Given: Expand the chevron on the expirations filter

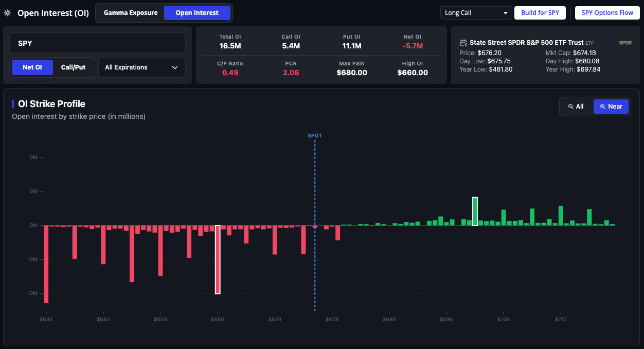Looking at the screenshot, I should [x=174, y=67].
